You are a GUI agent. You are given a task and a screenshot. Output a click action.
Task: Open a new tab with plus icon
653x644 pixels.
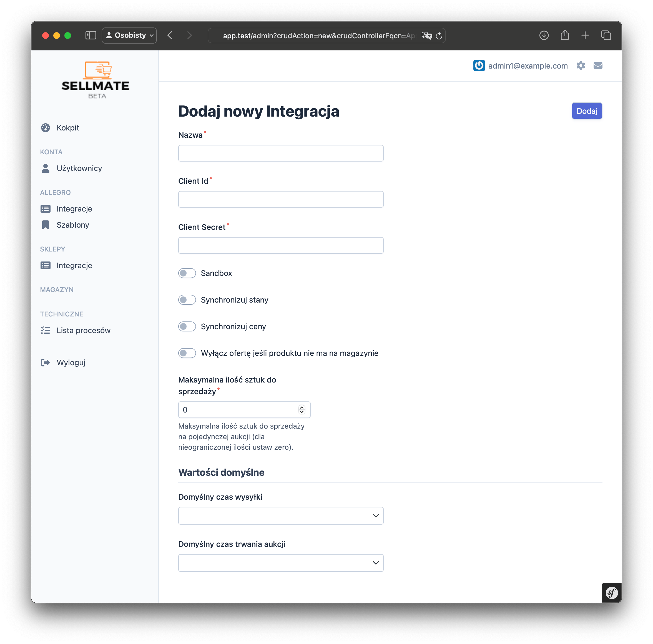(585, 35)
